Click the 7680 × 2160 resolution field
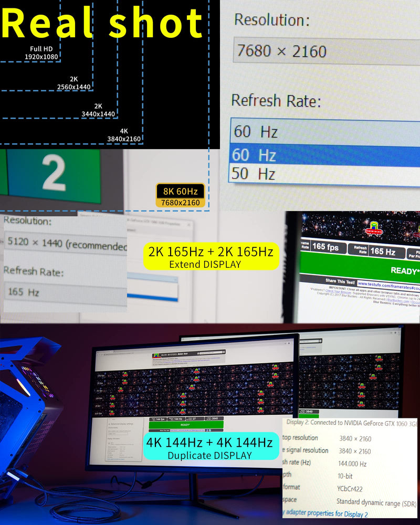 [327, 51]
